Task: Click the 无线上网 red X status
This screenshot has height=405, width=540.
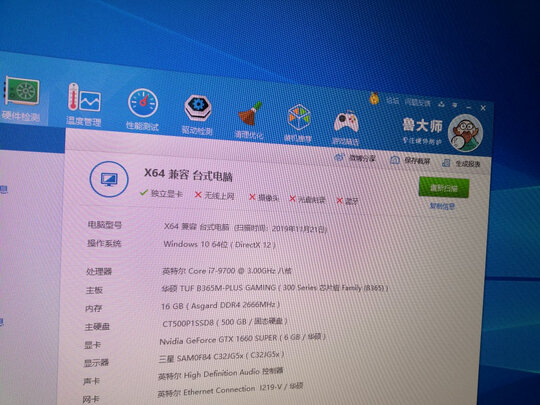Action: click(x=214, y=196)
